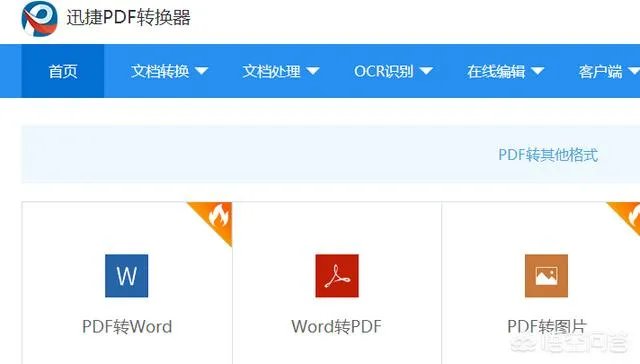Click the Word转PDF label
This screenshot has height=364, width=640.
point(337,326)
